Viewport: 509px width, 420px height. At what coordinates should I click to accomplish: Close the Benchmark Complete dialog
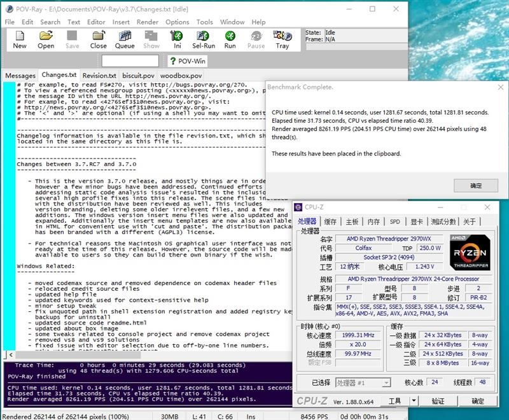501,87
